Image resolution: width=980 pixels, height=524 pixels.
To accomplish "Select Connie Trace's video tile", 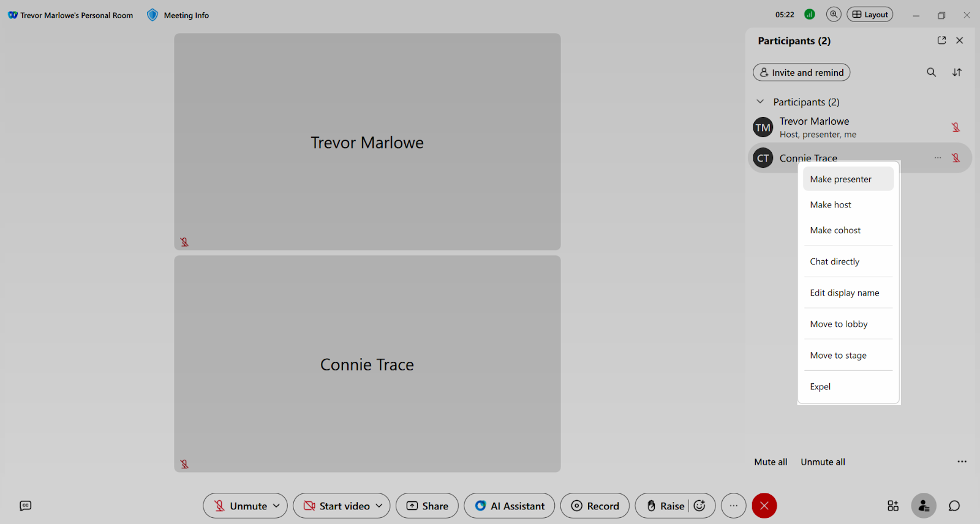I will click(367, 364).
